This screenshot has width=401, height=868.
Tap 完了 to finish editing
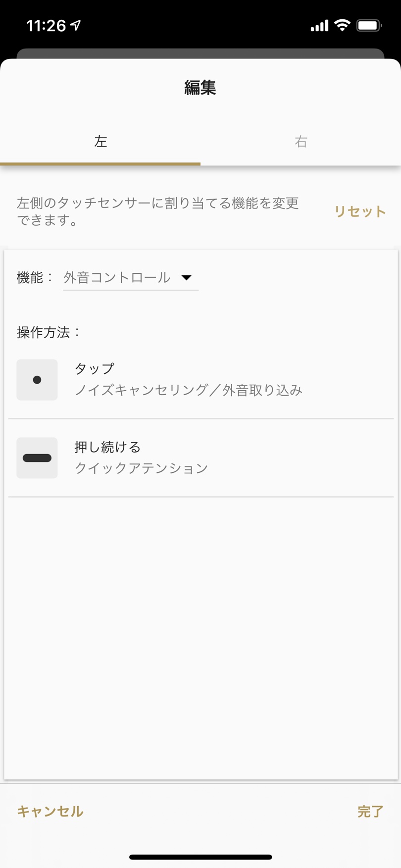370,812
